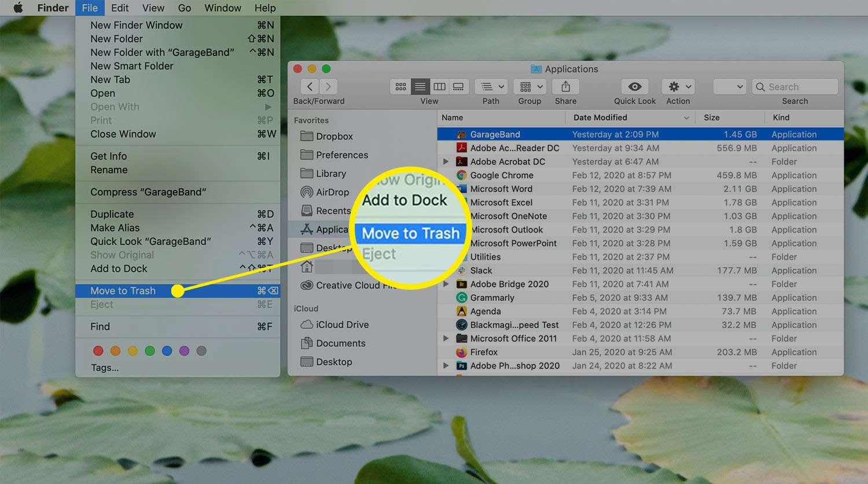This screenshot has height=484, width=868.
Task: Click the Size column header
Action: 712,117
